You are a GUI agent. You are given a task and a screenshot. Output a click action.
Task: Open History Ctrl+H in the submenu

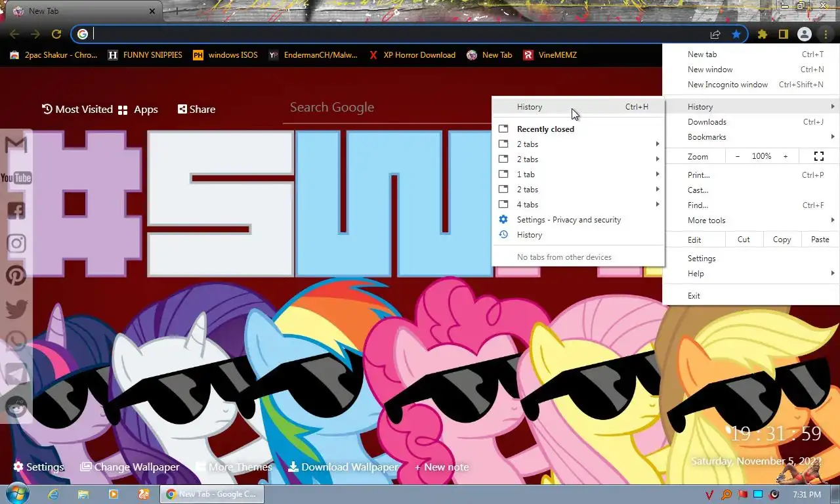(578, 106)
